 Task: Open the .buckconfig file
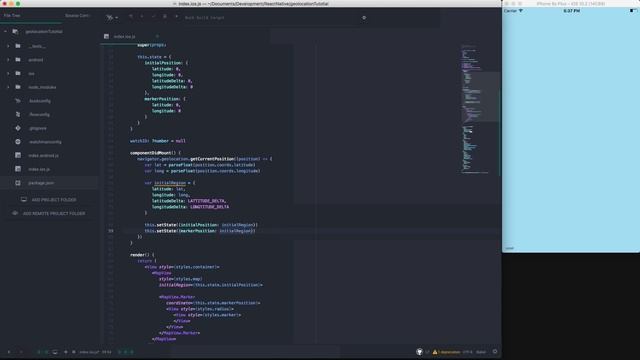tap(40, 101)
